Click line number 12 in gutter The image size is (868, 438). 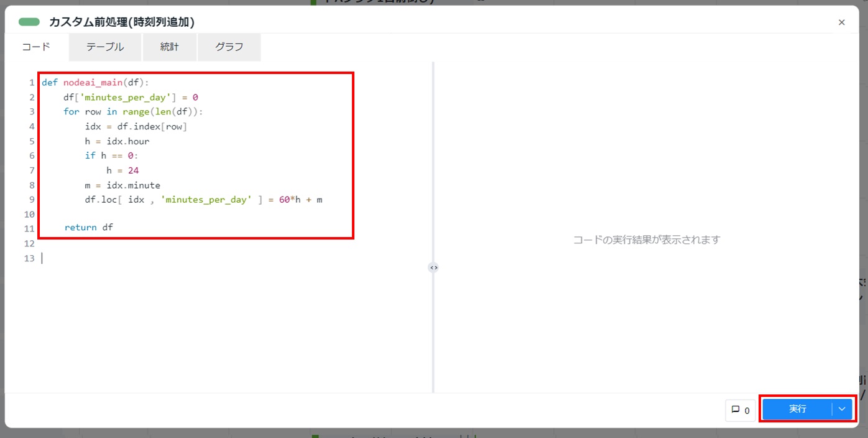click(29, 243)
